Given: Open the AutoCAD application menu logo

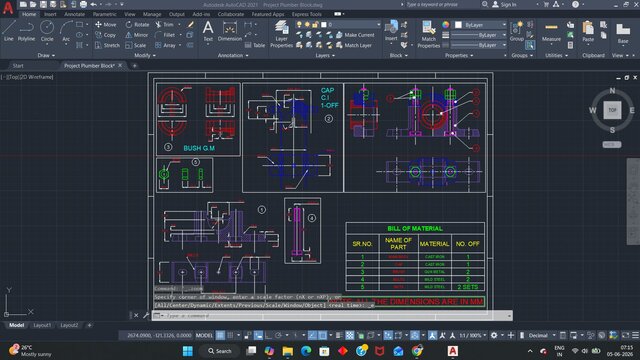Looking at the screenshot, I should pos(8,7).
